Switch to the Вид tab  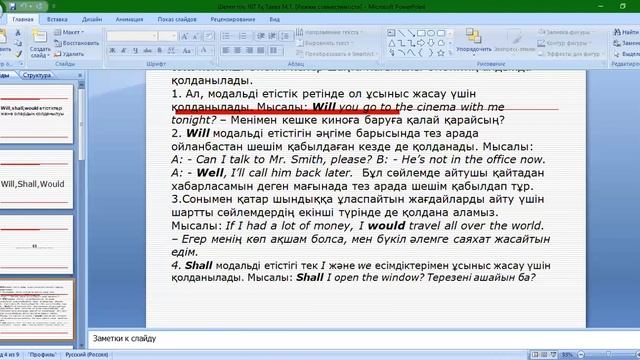coord(274,19)
